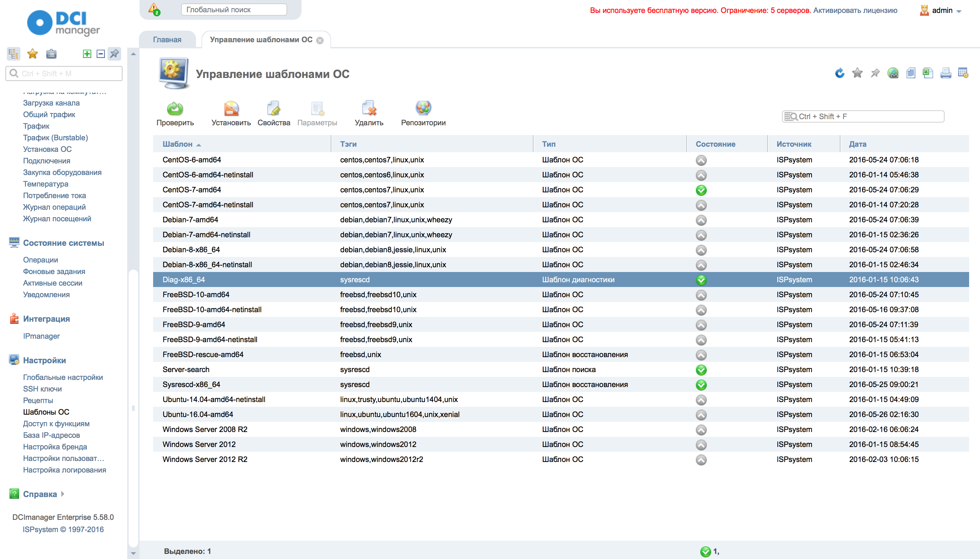Click the Проверить toolbar icon
980x559 pixels.
[x=175, y=109]
